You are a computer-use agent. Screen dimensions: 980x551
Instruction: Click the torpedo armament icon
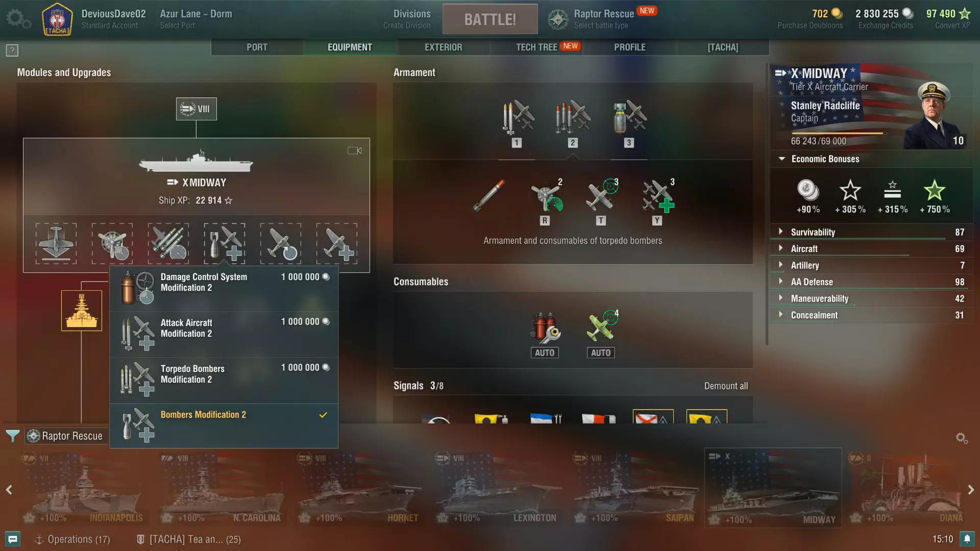[489, 195]
